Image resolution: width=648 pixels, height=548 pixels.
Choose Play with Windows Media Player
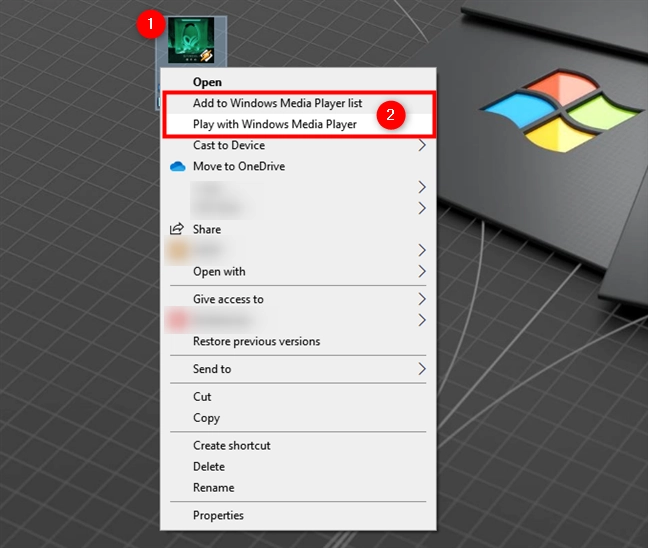[298, 124]
